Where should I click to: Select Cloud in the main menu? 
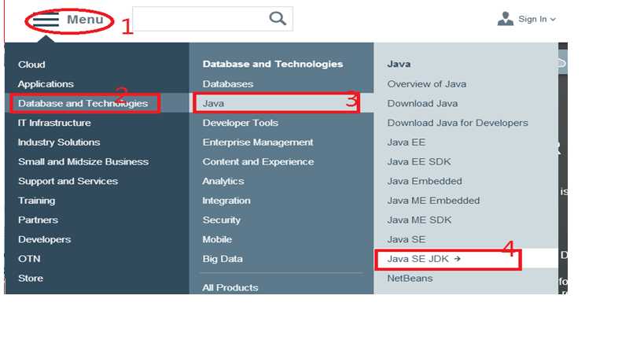(31, 65)
